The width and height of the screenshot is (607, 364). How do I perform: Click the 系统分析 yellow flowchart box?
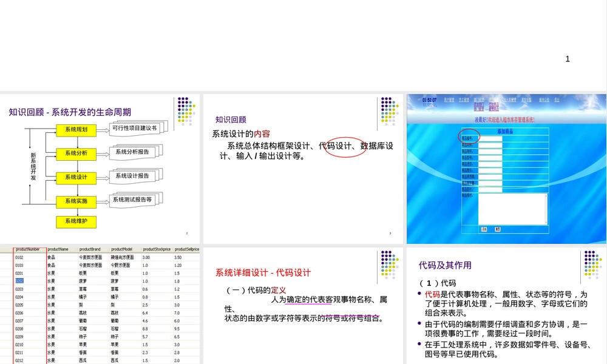coord(76,154)
